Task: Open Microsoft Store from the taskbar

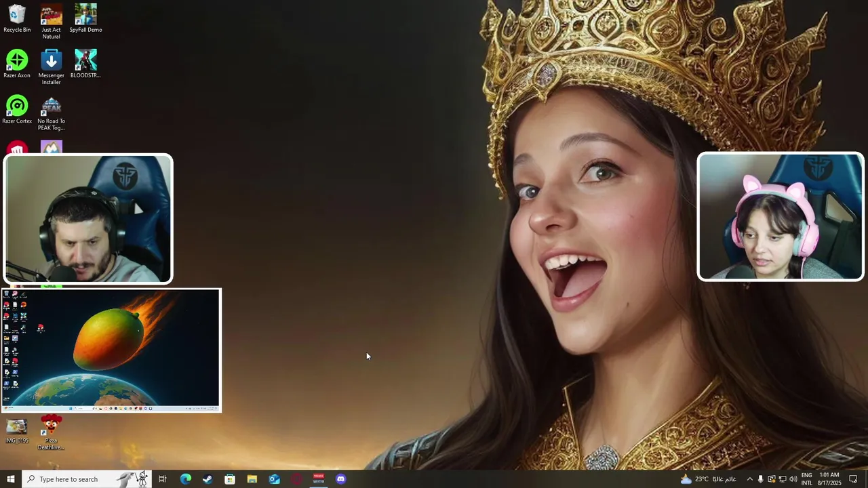Action: click(x=230, y=479)
